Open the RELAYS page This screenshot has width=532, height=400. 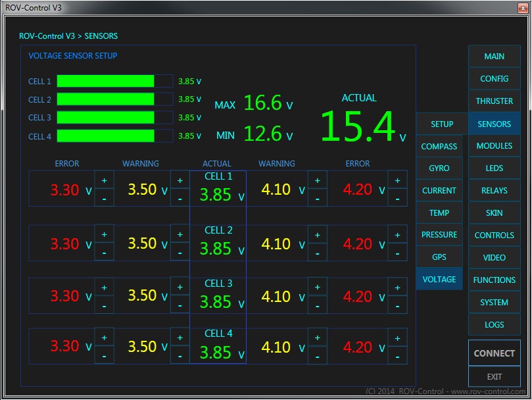coord(494,190)
